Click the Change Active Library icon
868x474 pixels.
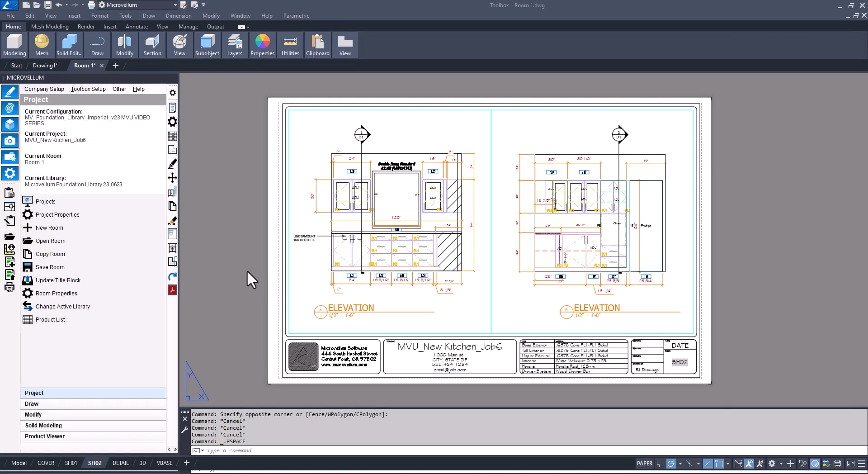pos(28,307)
